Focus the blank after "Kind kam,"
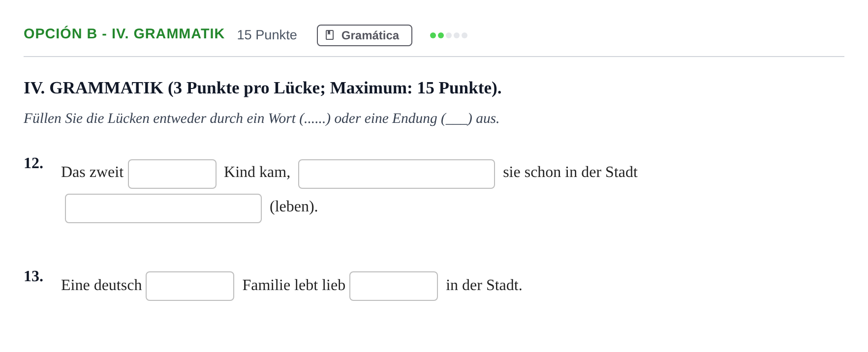The height and width of the screenshot is (352, 868). (397, 174)
